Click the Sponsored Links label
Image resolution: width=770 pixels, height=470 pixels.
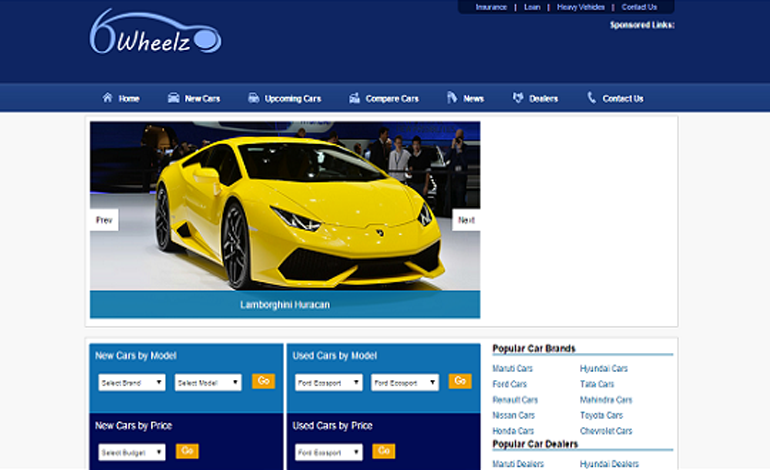pyautogui.click(x=642, y=25)
